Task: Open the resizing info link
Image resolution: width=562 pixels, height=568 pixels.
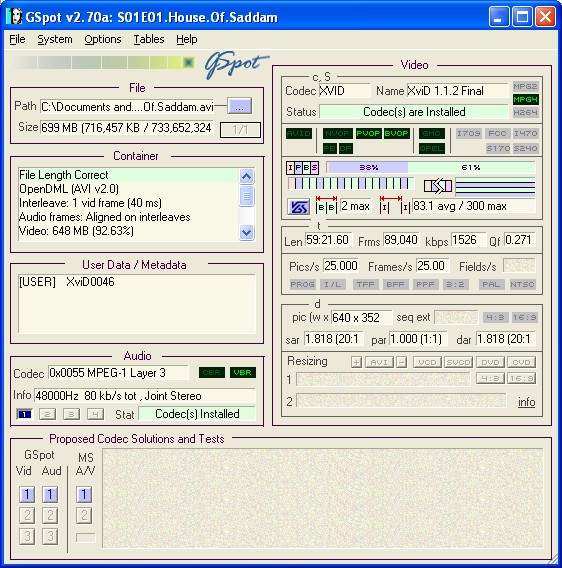Action: point(526,402)
